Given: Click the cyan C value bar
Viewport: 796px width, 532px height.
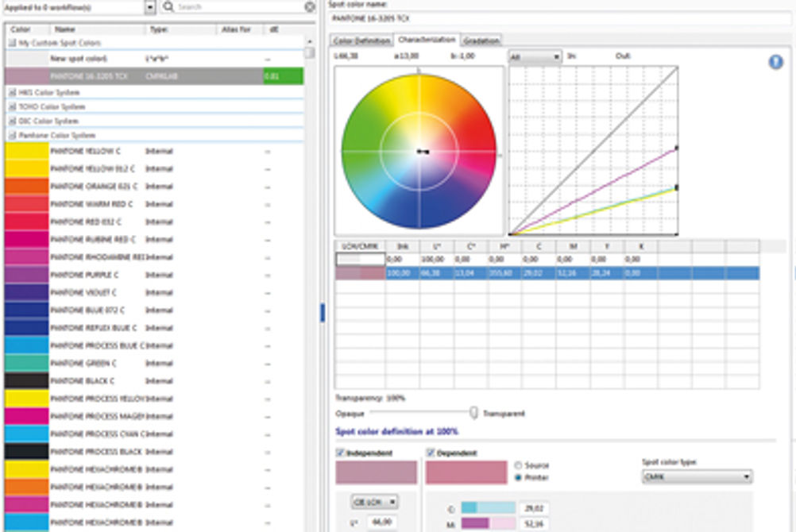Looking at the screenshot, I should tap(488, 507).
